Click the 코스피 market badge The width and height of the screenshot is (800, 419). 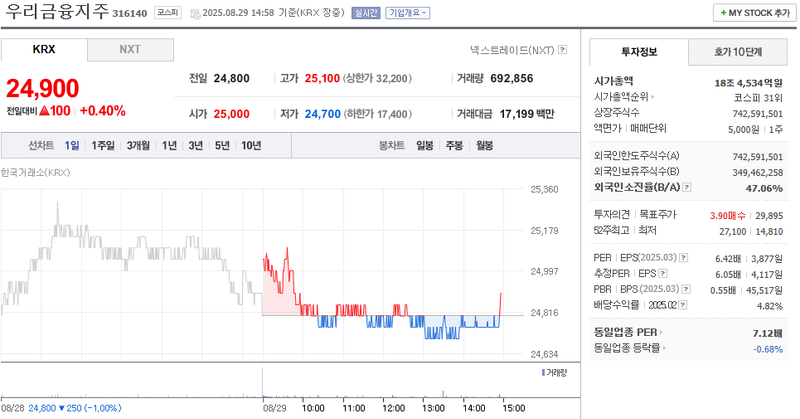(x=168, y=12)
